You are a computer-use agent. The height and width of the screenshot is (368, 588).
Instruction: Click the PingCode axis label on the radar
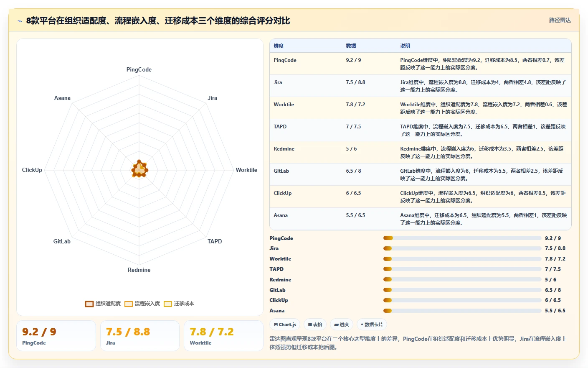tap(139, 69)
